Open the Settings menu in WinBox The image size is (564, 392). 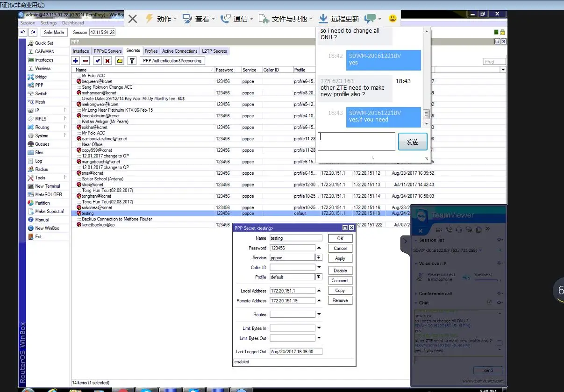(49, 22)
